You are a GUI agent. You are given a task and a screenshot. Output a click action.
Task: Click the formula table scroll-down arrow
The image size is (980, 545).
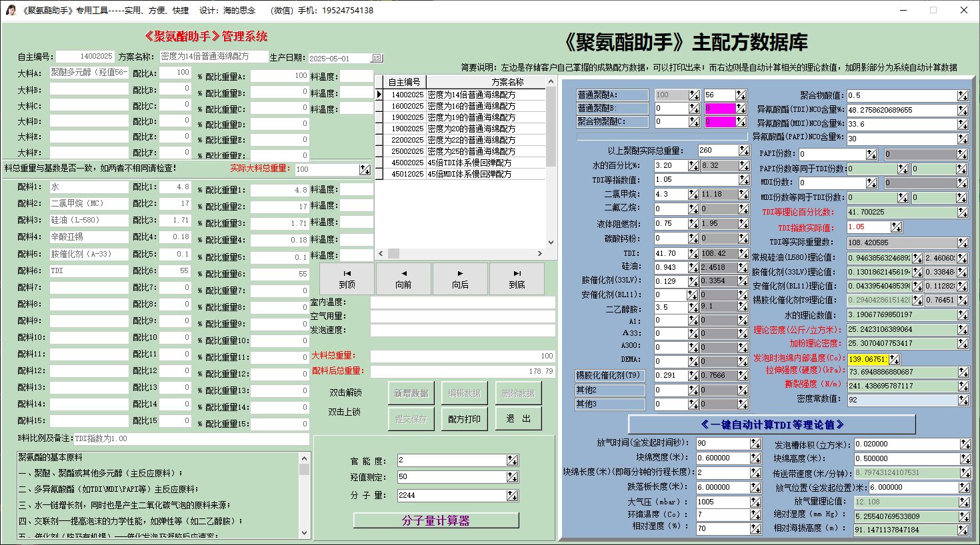pyautogui.click(x=551, y=243)
